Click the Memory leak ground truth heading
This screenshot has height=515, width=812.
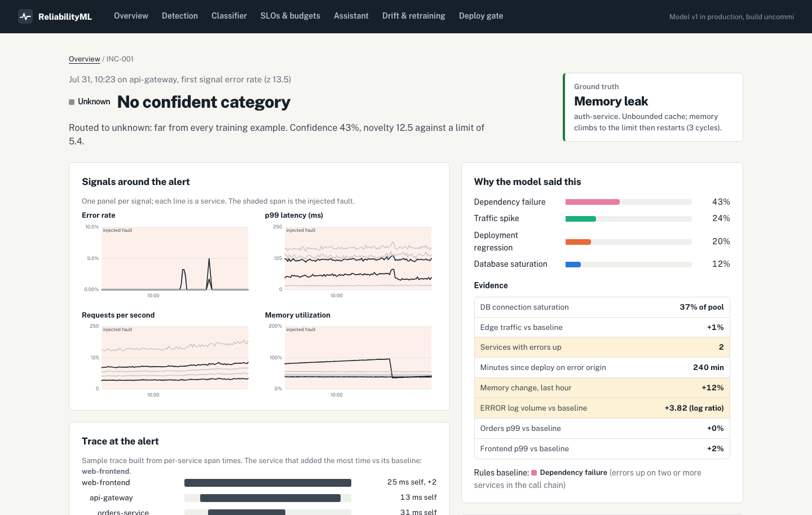[x=611, y=102]
